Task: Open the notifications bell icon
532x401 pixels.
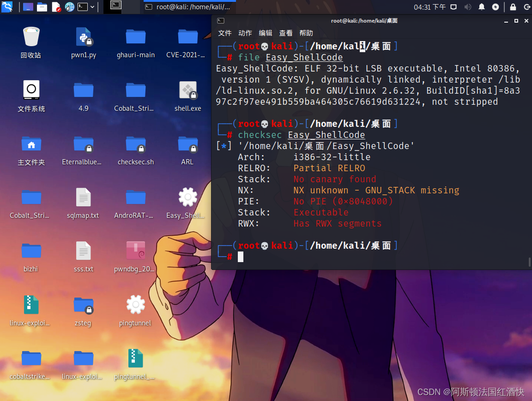Action: [x=482, y=7]
